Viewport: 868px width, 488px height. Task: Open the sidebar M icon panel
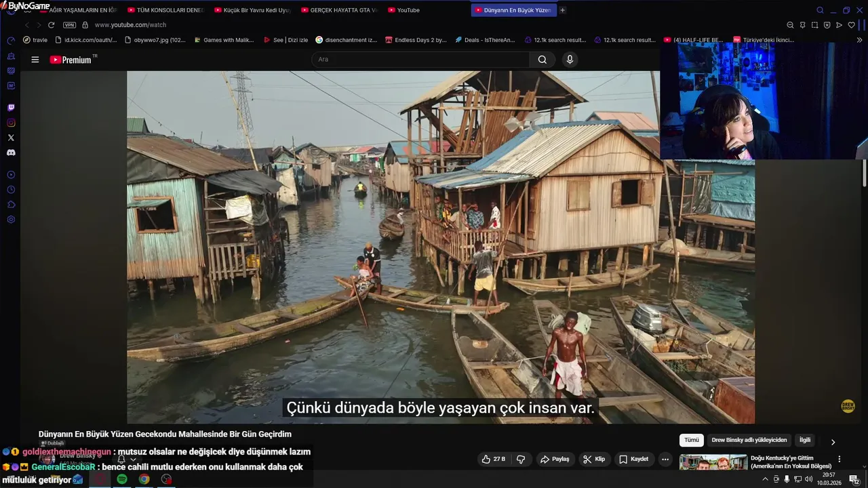(11, 85)
